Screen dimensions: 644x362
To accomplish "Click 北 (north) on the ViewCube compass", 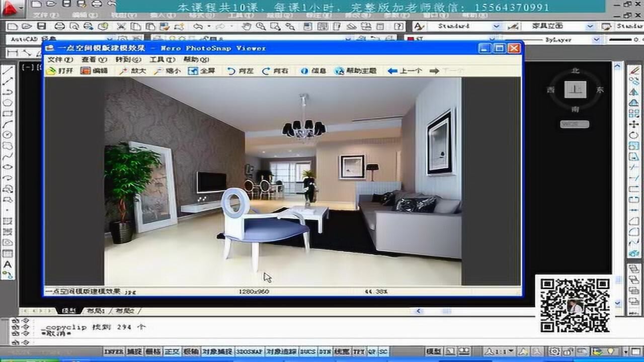I will coord(575,71).
